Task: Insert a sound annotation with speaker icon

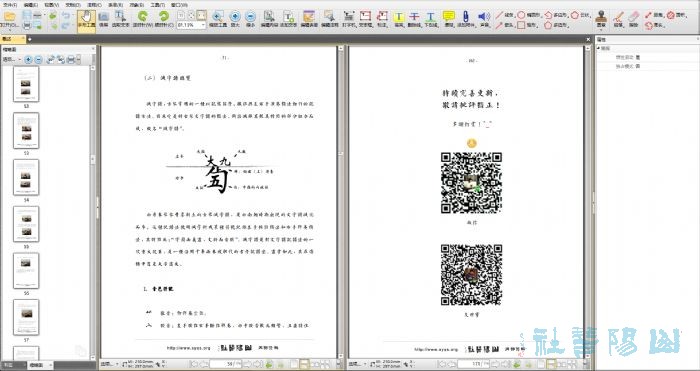Action: point(484,20)
